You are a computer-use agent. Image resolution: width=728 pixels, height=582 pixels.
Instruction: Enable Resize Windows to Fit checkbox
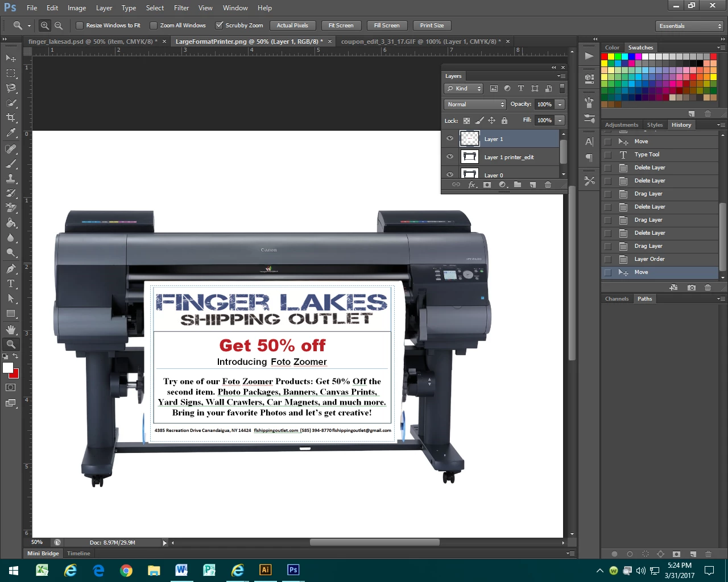click(x=80, y=26)
